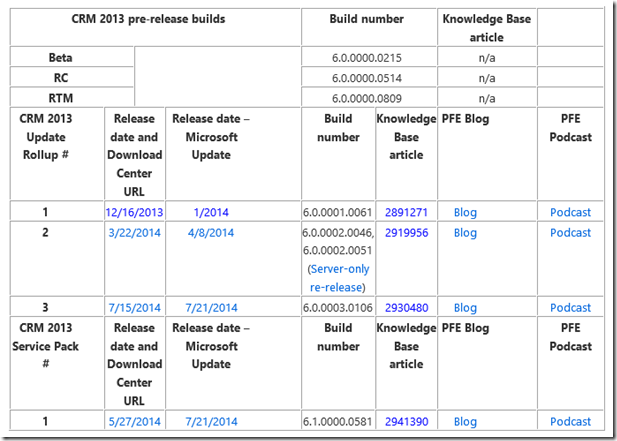Open the Podcast link in the 2919956 row
The width and height of the screenshot is (617, 441).
pyautogui.click(x=571, y=233)
